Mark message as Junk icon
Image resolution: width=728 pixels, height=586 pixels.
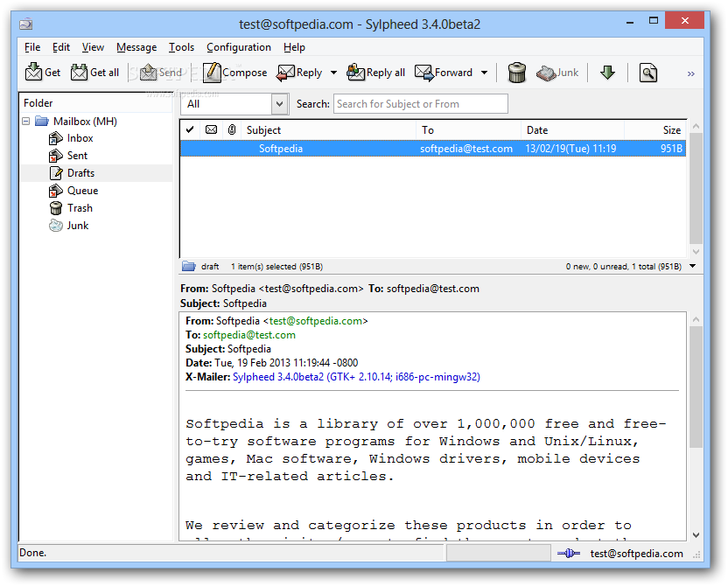(546, 73)
